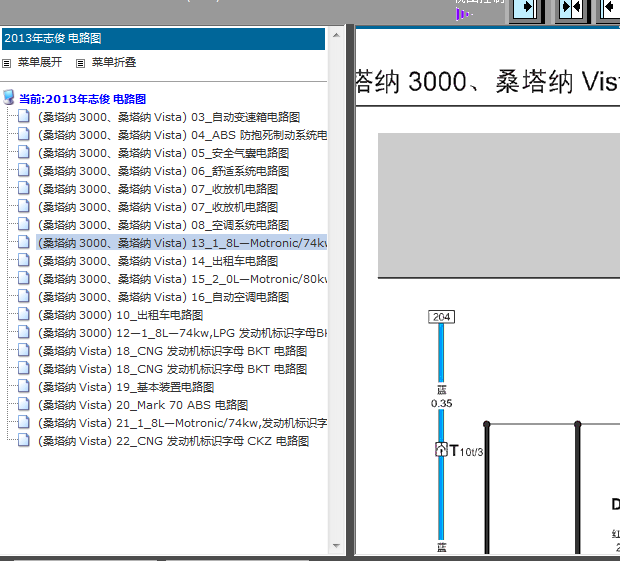Click the purple speaker-like icon in top toolbar
This screenshot has width=620, height=561.
pos(463,15)
